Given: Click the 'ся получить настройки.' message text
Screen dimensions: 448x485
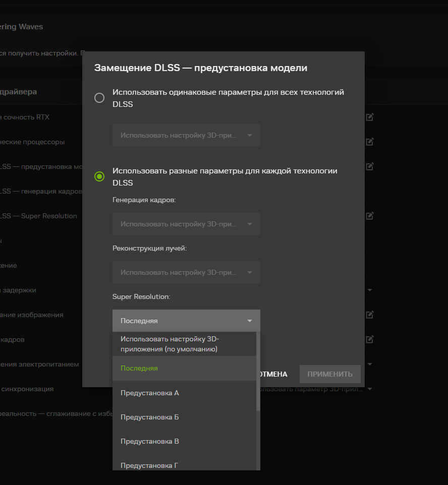Looking at the screenshot, I should pyautogui.click(x=39, y=53).
